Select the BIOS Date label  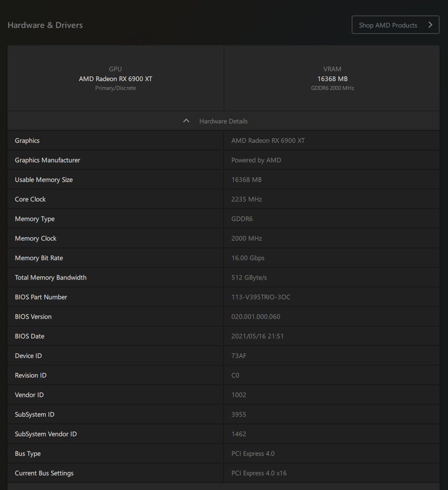30,336
